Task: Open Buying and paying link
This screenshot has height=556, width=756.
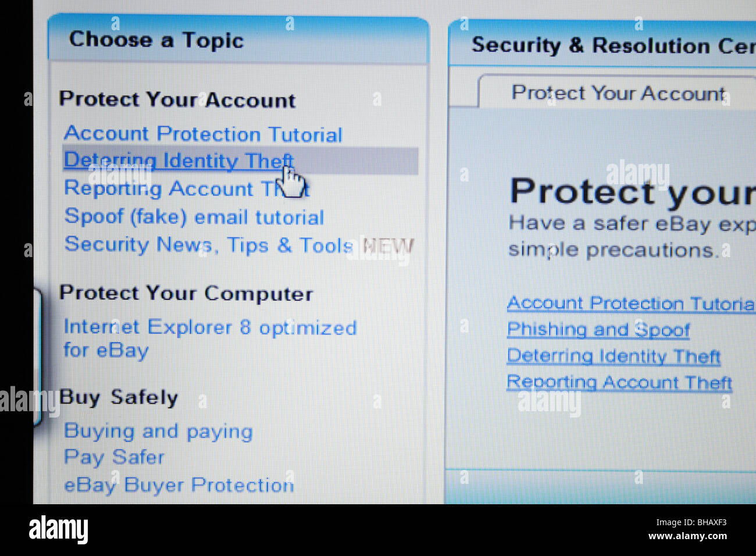Action: click(x=158, y=432)
